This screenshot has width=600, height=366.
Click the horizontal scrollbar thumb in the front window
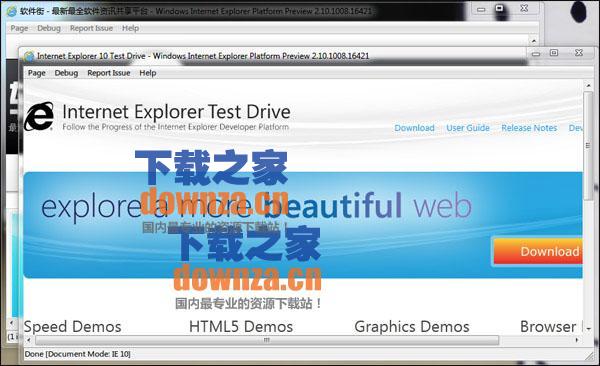[x=267, y=340]
